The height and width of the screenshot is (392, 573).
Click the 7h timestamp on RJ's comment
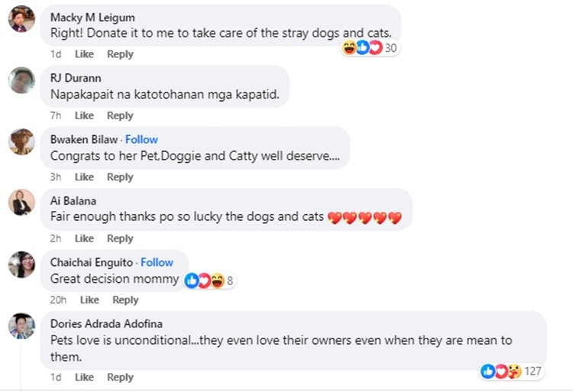56,115
